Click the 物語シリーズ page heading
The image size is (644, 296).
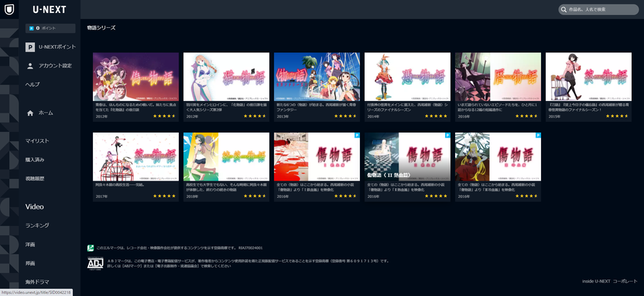click(102, 28)
